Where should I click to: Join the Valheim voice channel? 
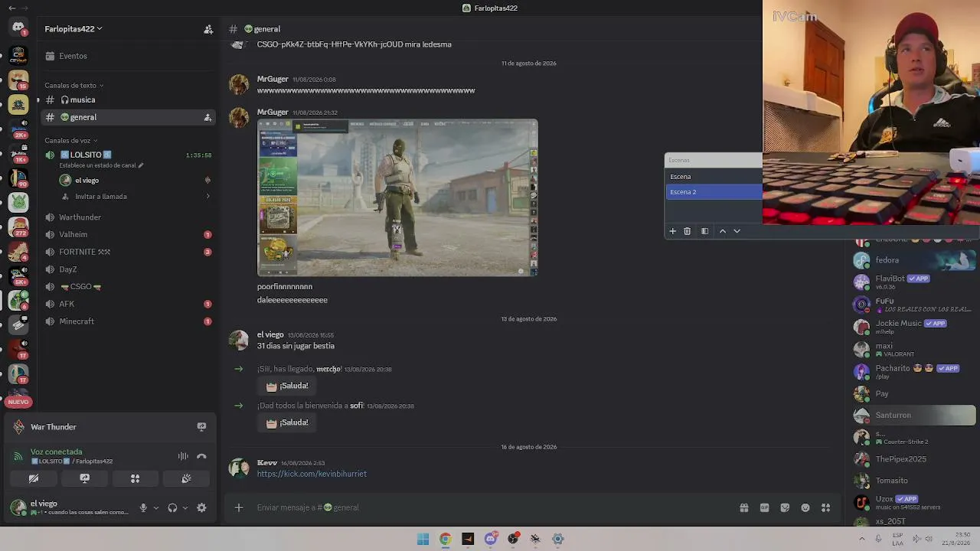coord(129,235)
